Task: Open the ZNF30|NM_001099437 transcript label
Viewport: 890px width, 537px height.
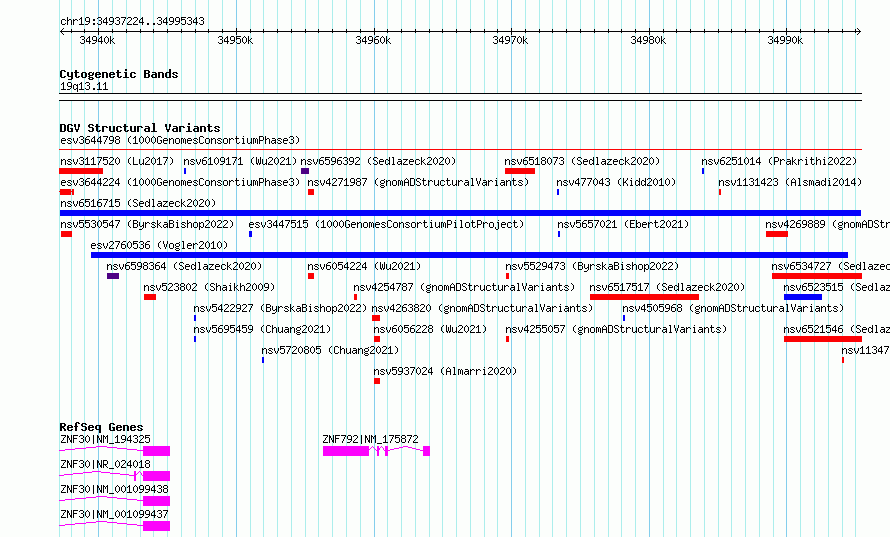Action: click(x=115, y=514)
